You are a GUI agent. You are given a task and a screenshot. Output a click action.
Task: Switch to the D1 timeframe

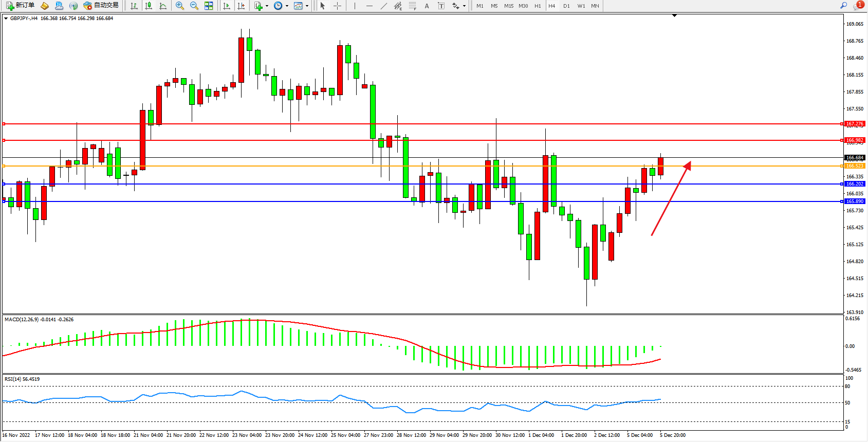pyautogui.click(x=566, y=6)
